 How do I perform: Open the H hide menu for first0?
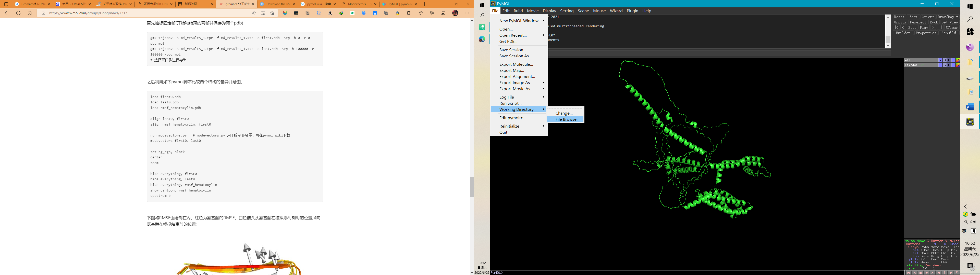tap(949, 65)
